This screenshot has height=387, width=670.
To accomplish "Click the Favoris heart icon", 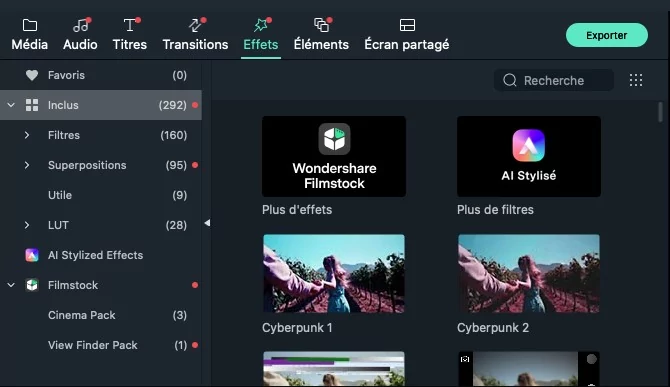I will [32, 75].
